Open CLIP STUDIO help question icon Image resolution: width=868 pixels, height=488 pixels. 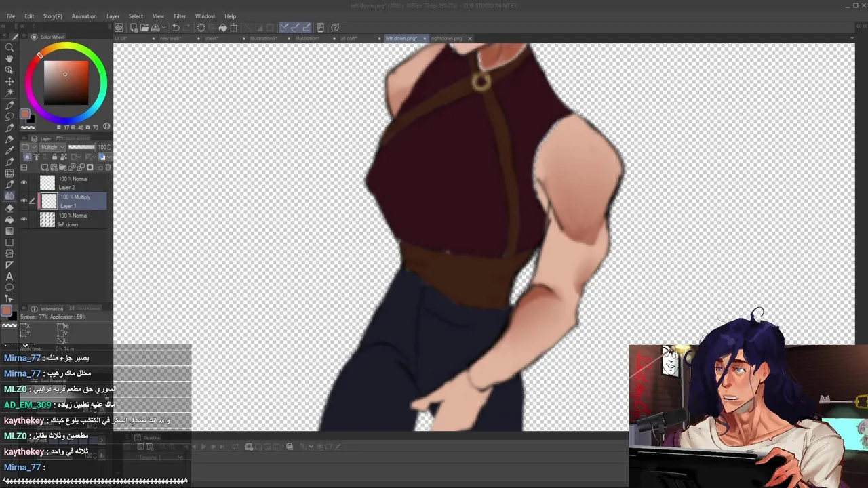pos(335,28)
